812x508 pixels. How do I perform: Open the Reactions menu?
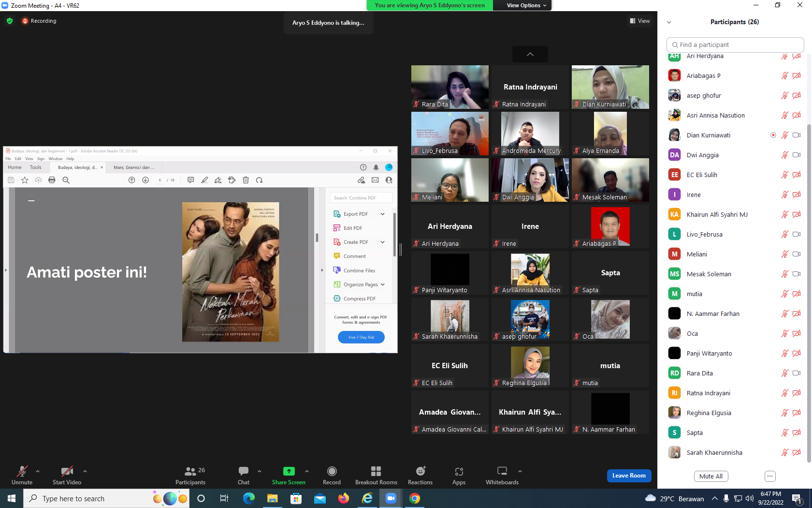(x=420, y=475)
